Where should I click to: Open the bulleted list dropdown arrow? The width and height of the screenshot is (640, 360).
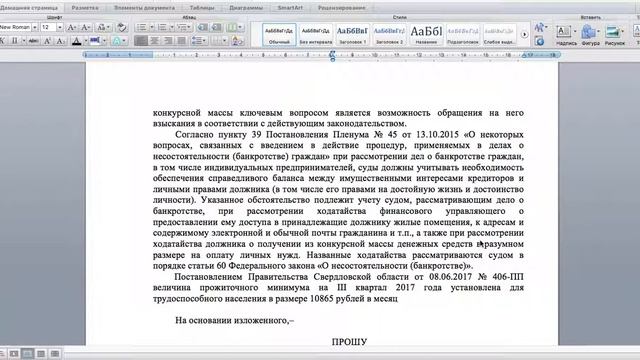[151, 27]
